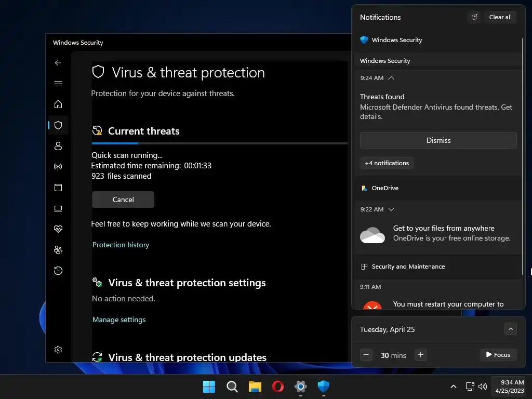Open Device security laptop icon
This screenshot has height=399, width=532.
[58, 208]
